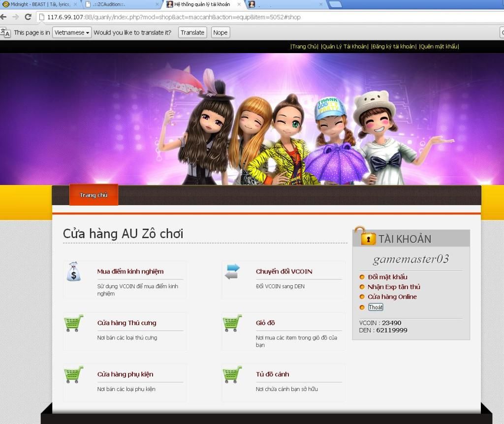
Task: Click the money bag icon
Action: 74,272
